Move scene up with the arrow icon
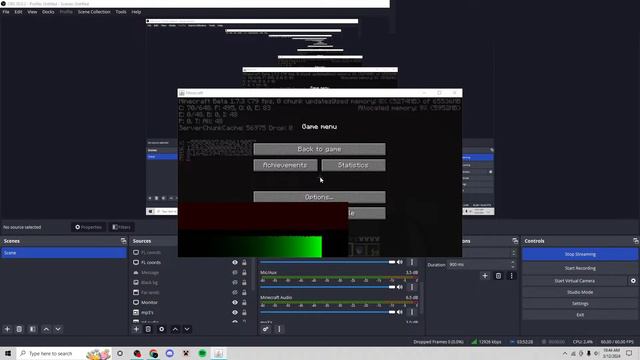The height and width of the screenshot is (360, 640). click(x=46, y=329)
